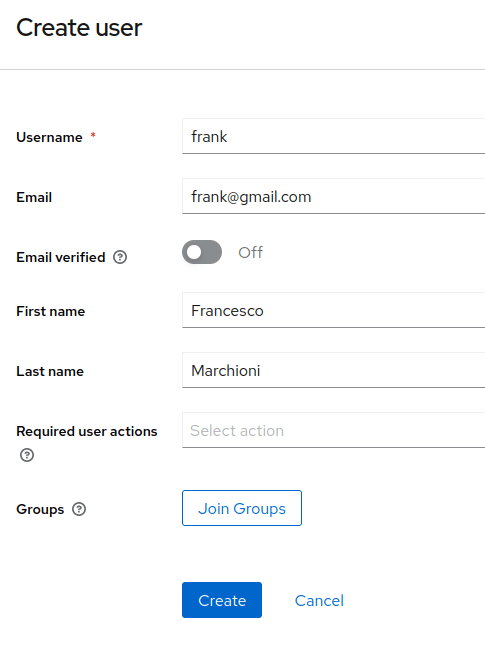Image resolution: width=485 pixels, height=650 pixels.
Task: Click the Last name field Marchioni
Action: (x=333, y=370)
